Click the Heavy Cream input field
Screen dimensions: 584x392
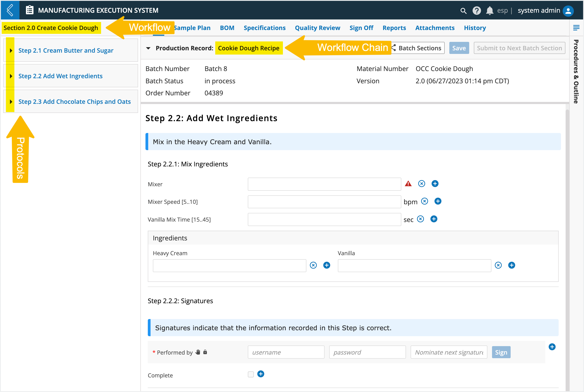click(229, 266)
